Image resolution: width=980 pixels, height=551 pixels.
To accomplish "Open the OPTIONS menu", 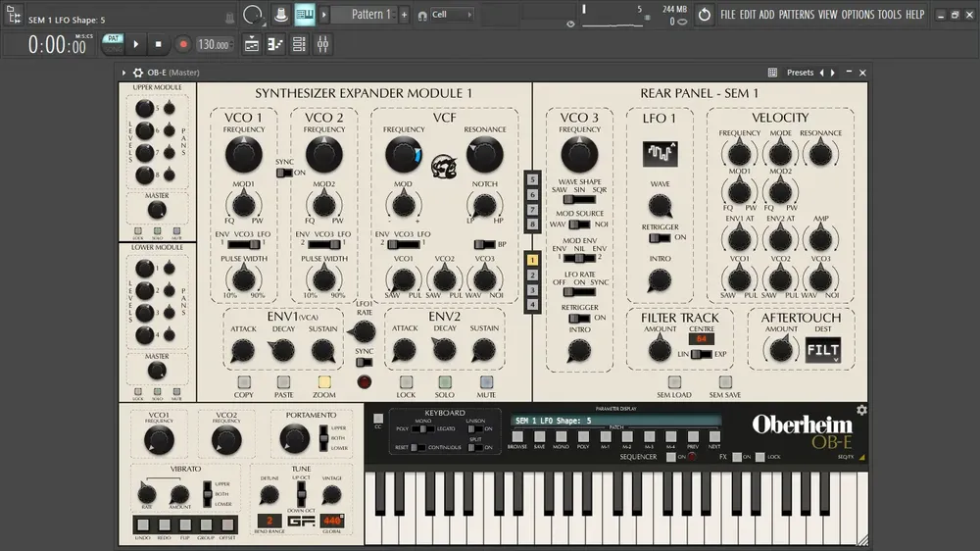I will (x=857, y=15).
